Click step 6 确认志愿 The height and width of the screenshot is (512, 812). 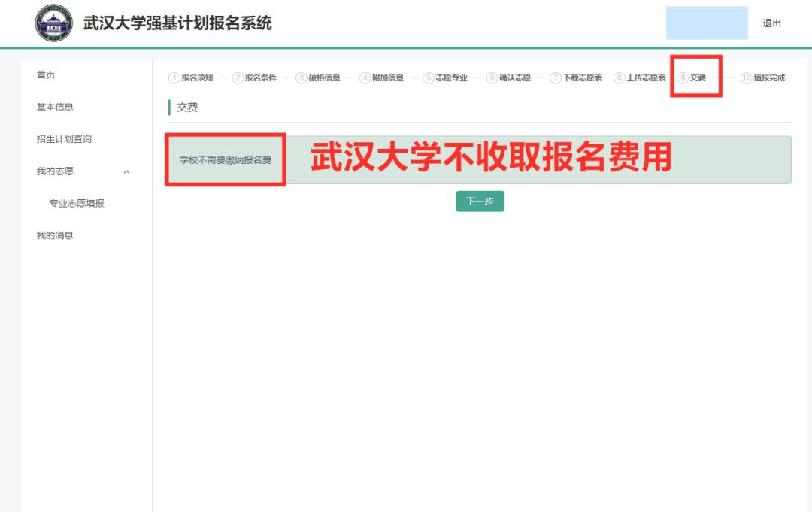point(509,78)
